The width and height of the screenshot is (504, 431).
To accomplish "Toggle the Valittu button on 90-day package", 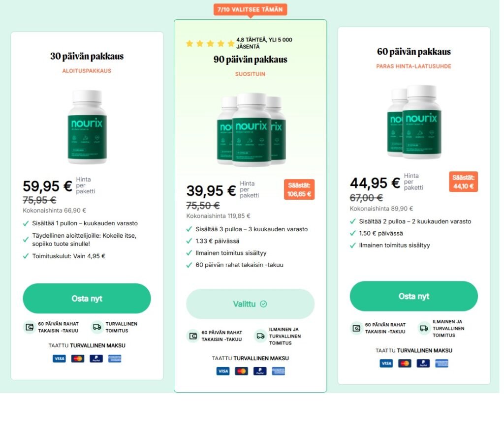I will (x=250, y=304).
